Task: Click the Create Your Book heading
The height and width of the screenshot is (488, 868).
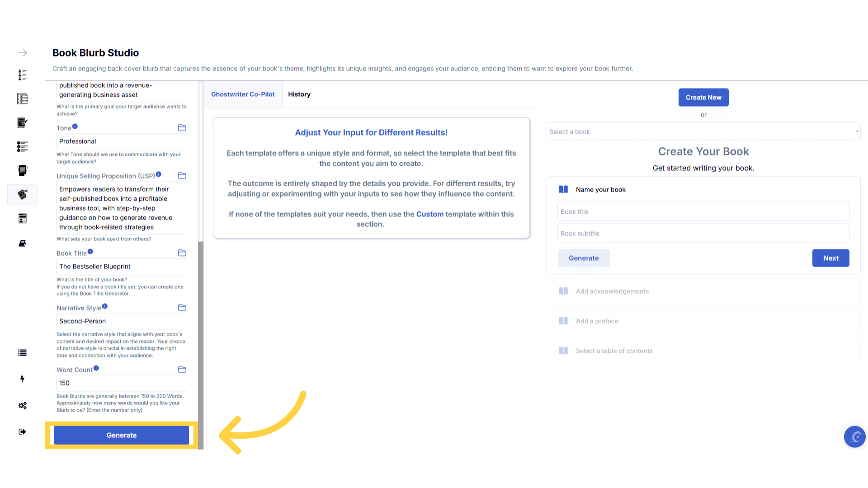Action: coord(703,151)
